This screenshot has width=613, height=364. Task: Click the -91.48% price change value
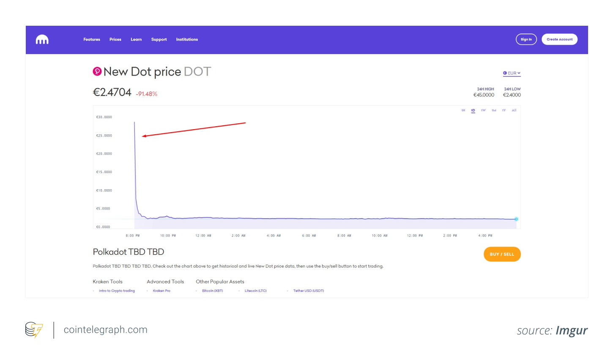point(146,94)
